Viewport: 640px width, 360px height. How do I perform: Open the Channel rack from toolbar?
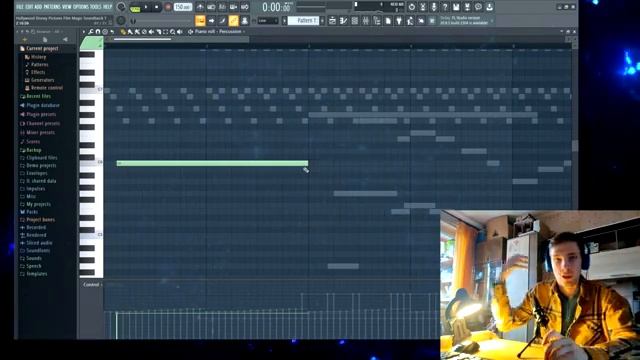[x=355, y=20]
